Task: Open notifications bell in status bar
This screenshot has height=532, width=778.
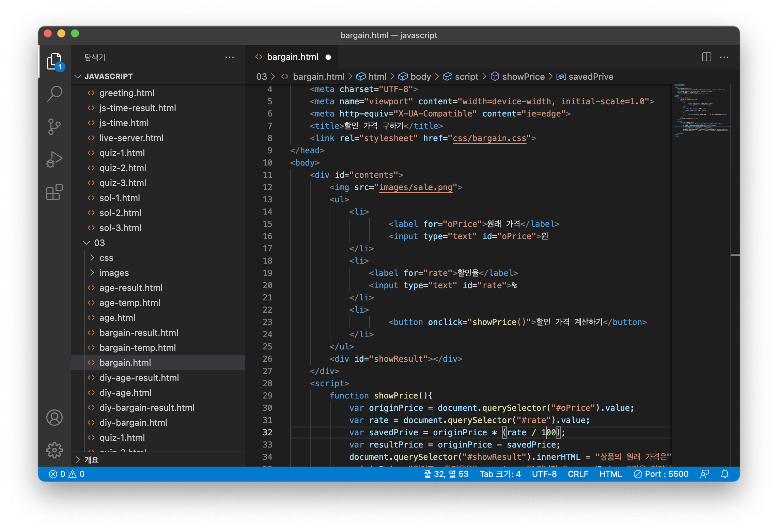Action: [725, 474]
